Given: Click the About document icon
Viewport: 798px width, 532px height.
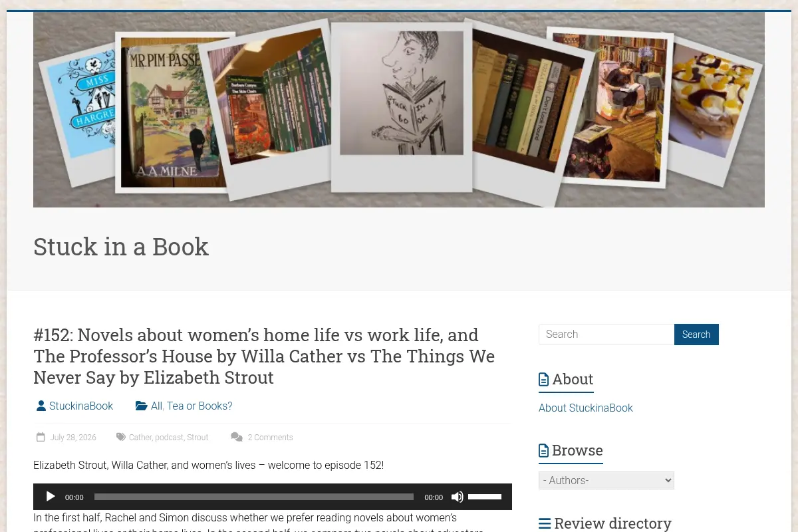Looking at the screenshot, I should point(543,380).
